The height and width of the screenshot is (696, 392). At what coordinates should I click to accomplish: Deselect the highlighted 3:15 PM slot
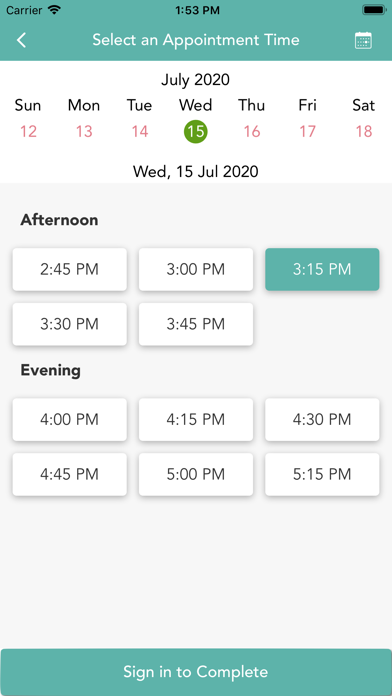click(x=322, y=269)
